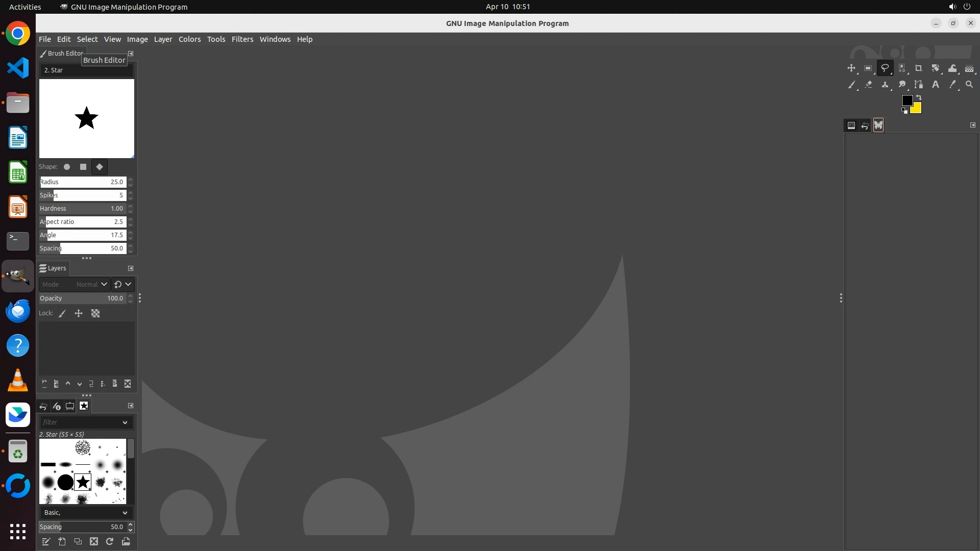Viewport: 980px width, 551px height.
Task: Toggle lock alpha channel in Layers
Action: pos(95,313)
